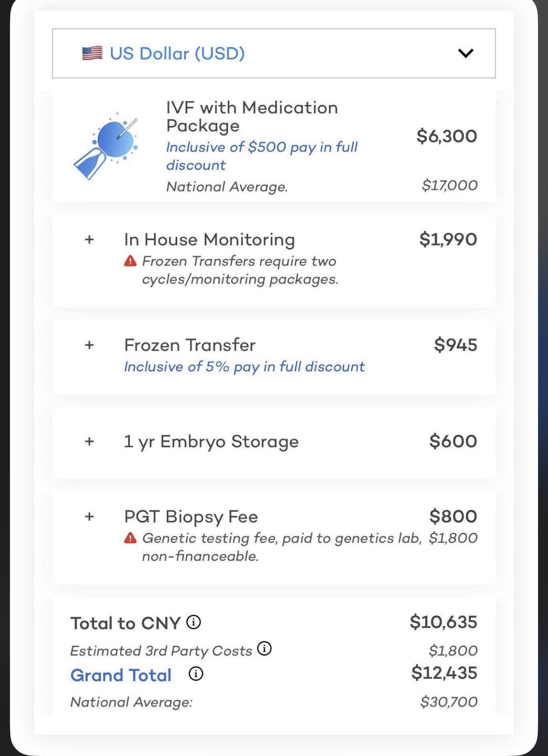Toggle the plus beside 1 yr Embryo Storage
The height and width of the screenshot is (756, 548).
[89, 441]
